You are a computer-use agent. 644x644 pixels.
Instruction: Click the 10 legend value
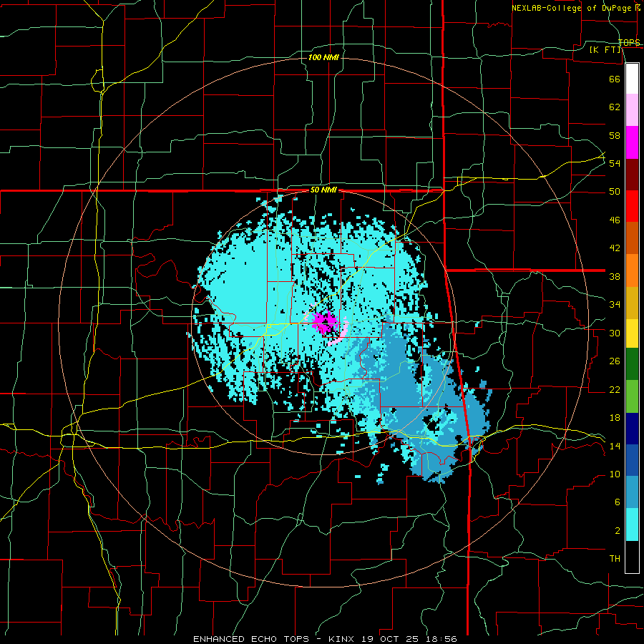tap(615, 474)
